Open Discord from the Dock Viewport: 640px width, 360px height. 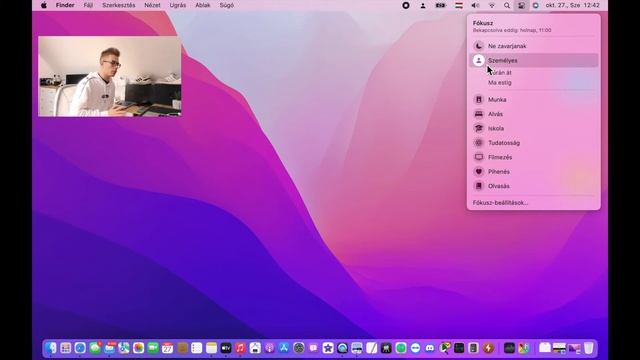click(x=430, y=348)
